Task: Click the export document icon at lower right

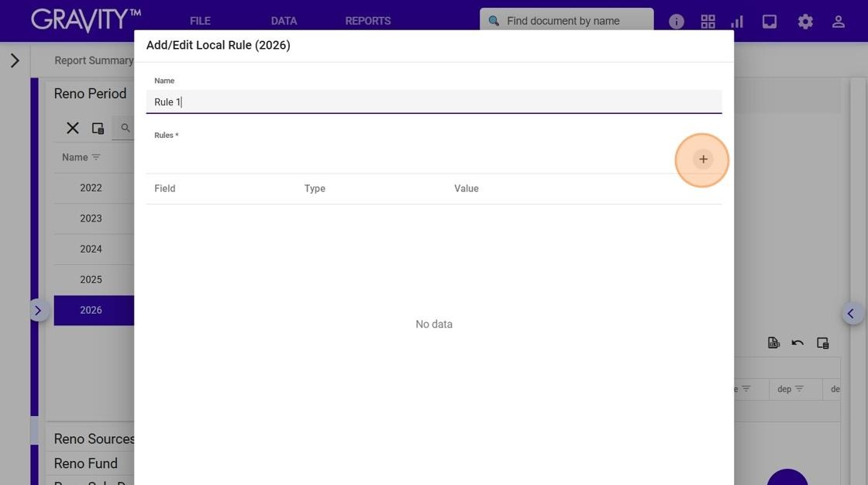Action: [x=773, y=342]
